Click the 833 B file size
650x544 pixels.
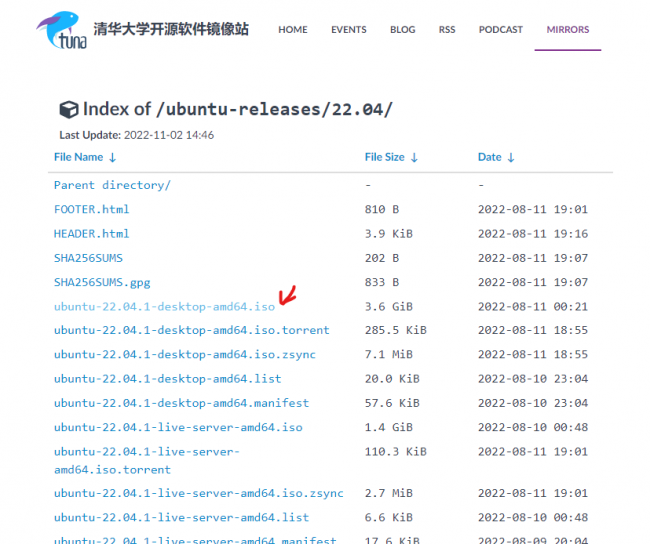pos(382,282)
